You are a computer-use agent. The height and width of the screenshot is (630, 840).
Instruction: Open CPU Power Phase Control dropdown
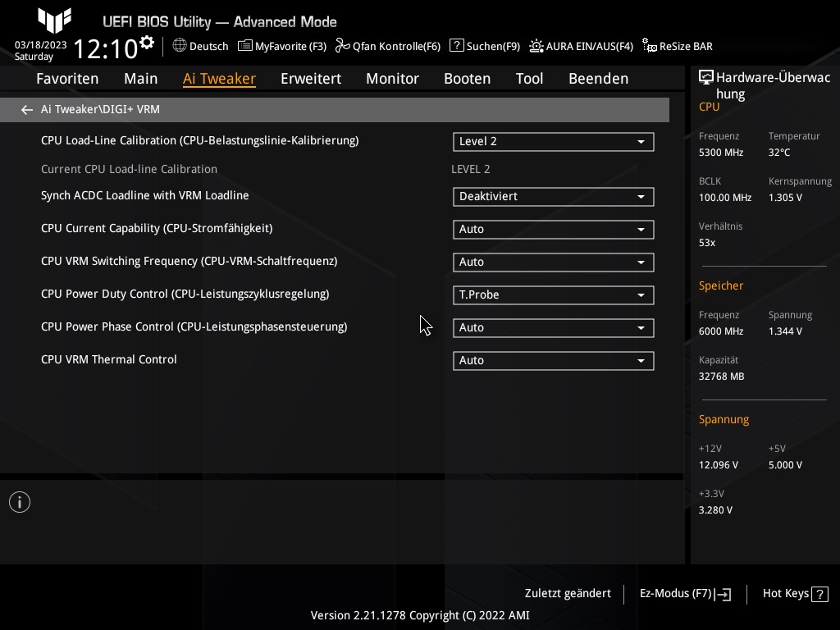click(554, 327)
